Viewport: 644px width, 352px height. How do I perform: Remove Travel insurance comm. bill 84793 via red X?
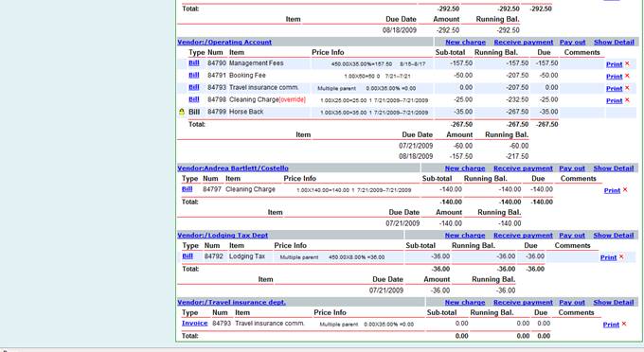click(627, 88)
